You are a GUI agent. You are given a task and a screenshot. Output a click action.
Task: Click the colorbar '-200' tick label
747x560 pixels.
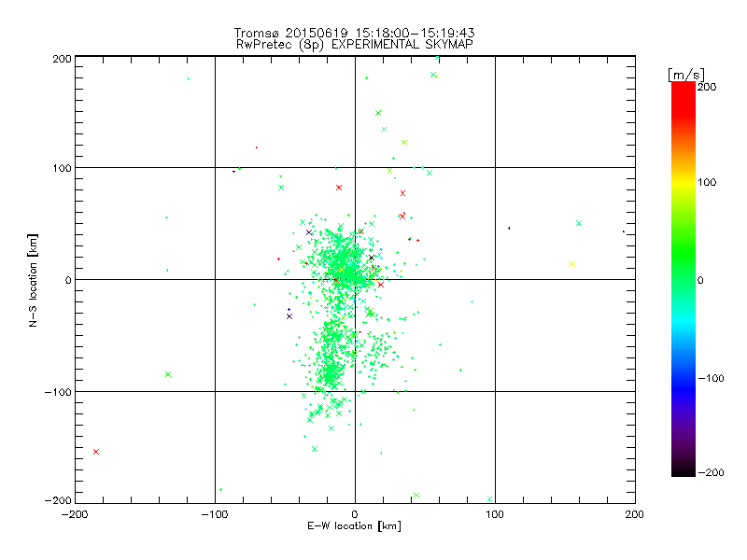click(x=711, y=472)
